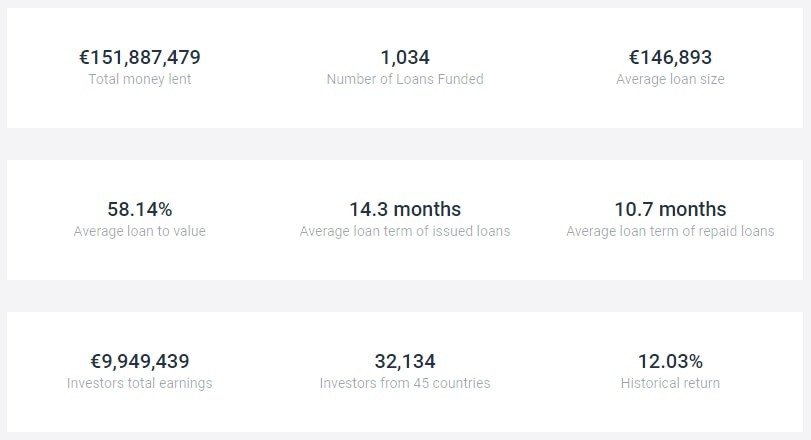Click the 'Average loan to value' caption
Viewport: 811px width, 440px height.
tap(140, 231)
